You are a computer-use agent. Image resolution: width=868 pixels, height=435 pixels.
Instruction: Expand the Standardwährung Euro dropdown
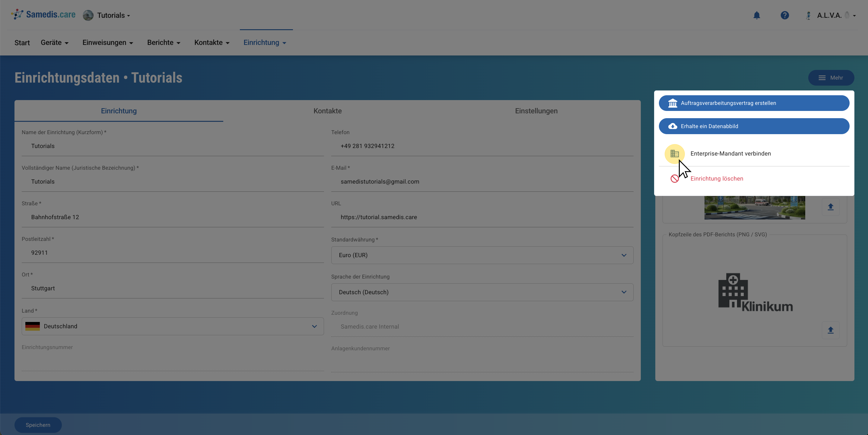(x=482, y=255)
